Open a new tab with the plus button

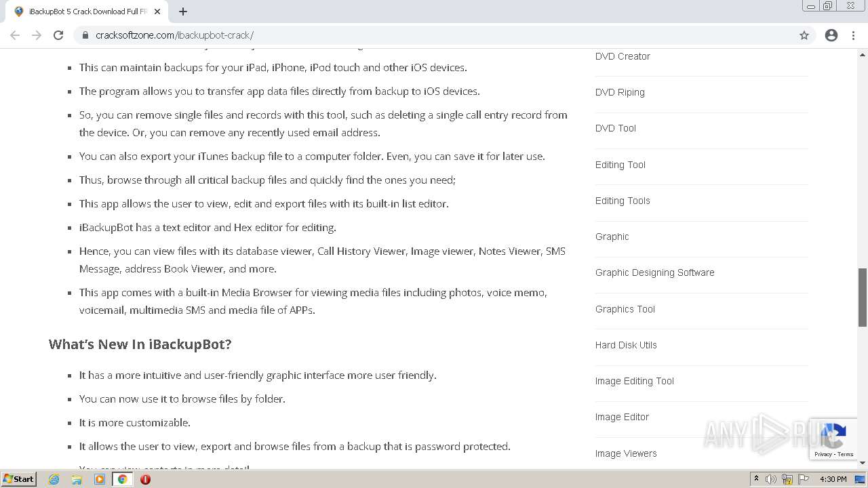point(183,12)
